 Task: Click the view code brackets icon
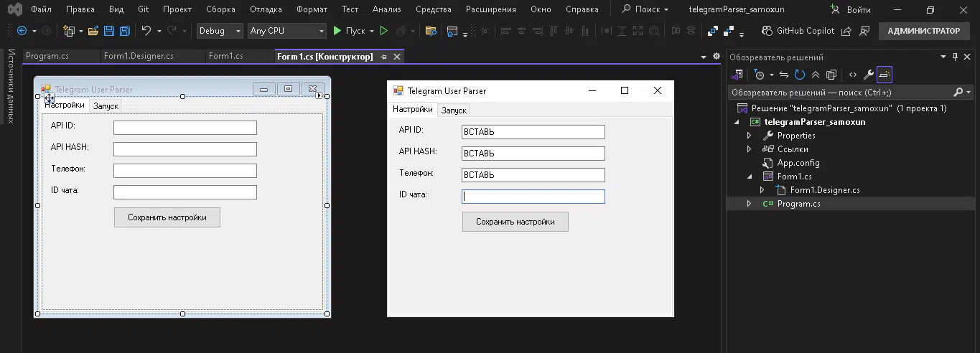852,74
